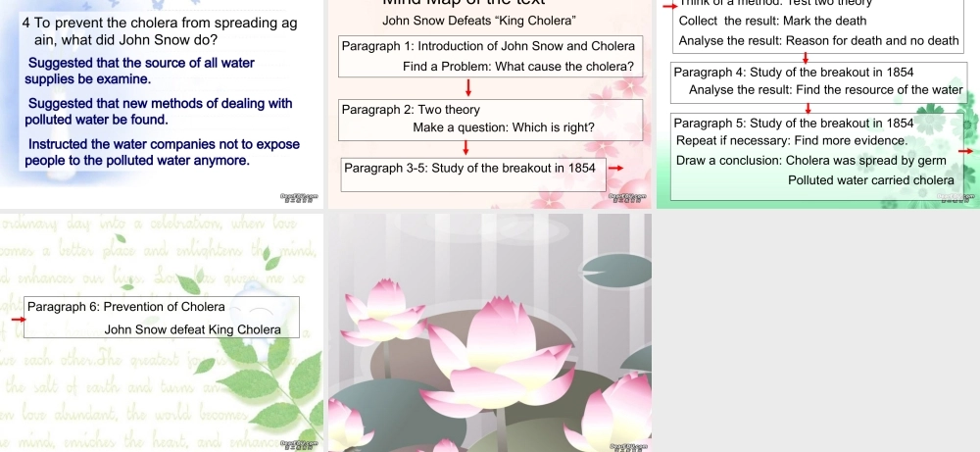Select 'Instructed the water companies not to expose people' answer
Image resolution: width=980 pixels, height=452 pixels.
tap(163, 153)
